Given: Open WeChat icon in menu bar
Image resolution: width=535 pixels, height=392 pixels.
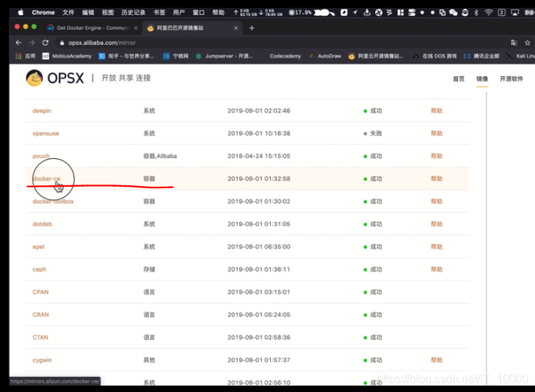Looking at the screenshot, I should tap(453, 13).
